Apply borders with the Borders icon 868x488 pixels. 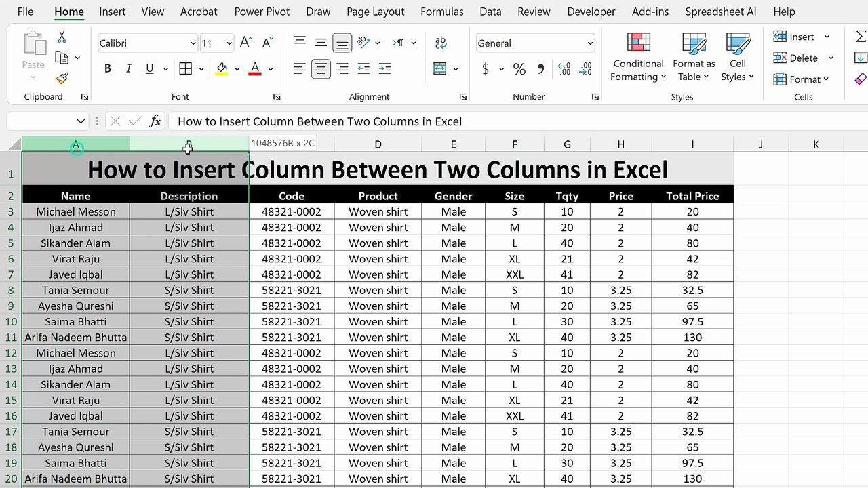tap(185, 68)
